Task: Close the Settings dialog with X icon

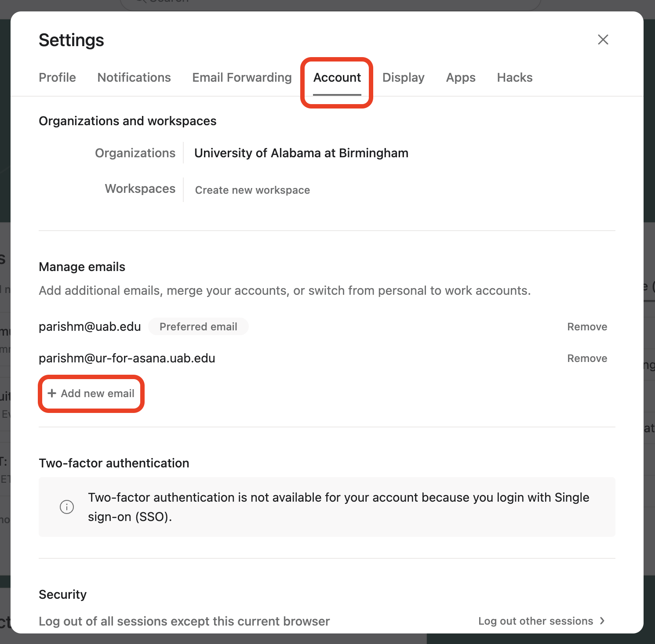Action: coord(603,40)
